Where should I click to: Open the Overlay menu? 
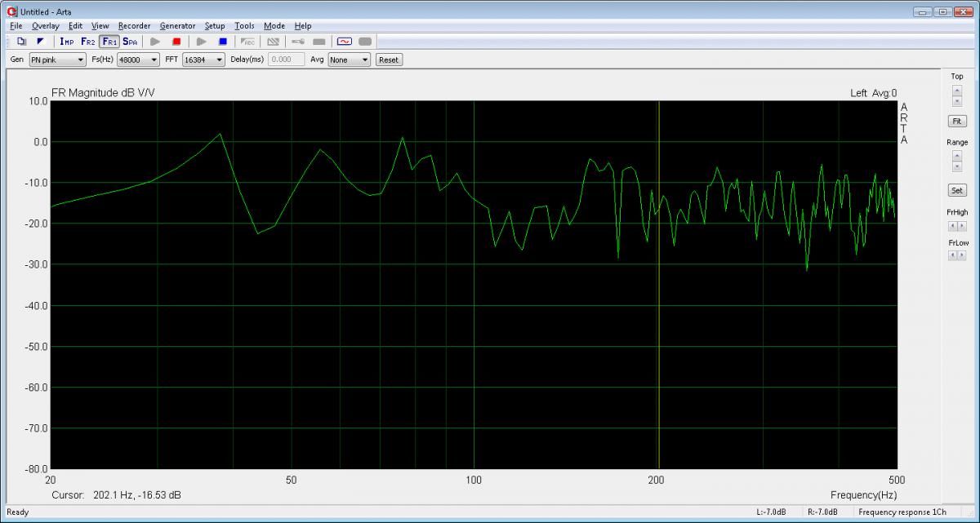tap(46, 26)
